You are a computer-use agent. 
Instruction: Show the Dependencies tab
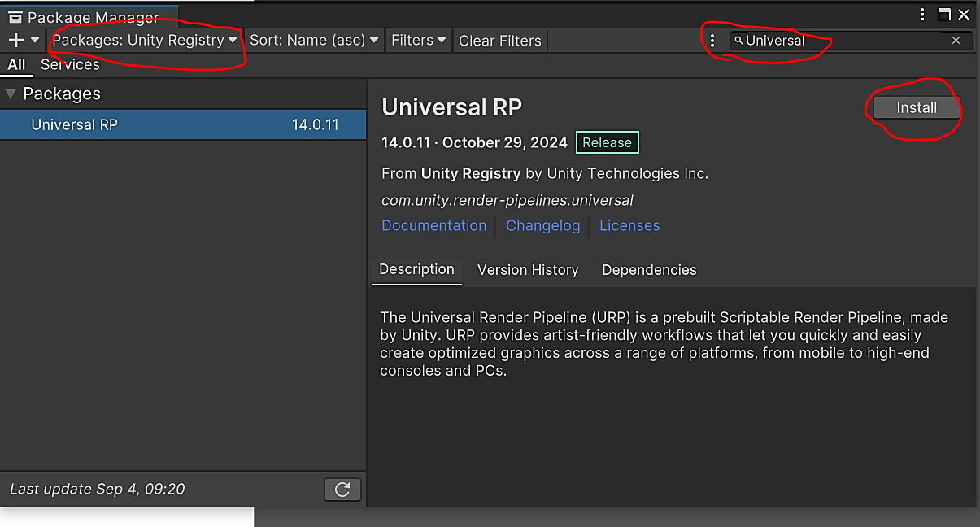tap(648, 270)
